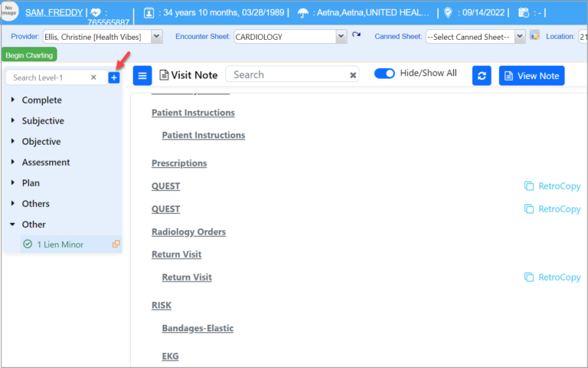Open the Select Canned Sheet dropdown
This screenshot has width=588, height=368.
pos(520,36)
